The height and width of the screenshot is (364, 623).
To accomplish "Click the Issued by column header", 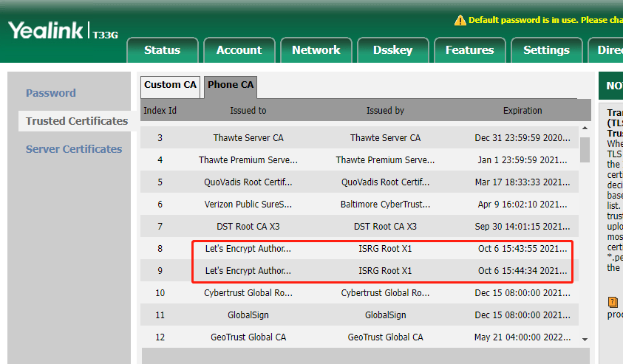I will coord(385,110).
